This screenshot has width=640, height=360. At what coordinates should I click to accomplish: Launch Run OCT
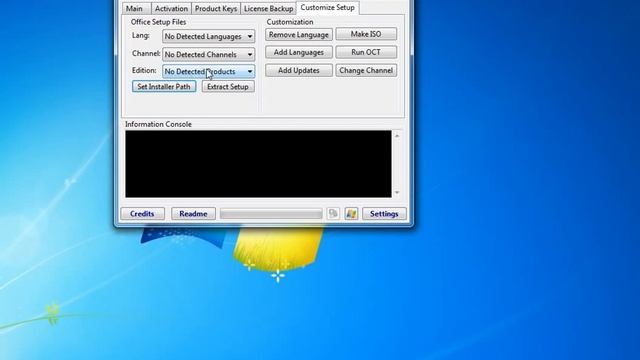(x=366, y=52)
